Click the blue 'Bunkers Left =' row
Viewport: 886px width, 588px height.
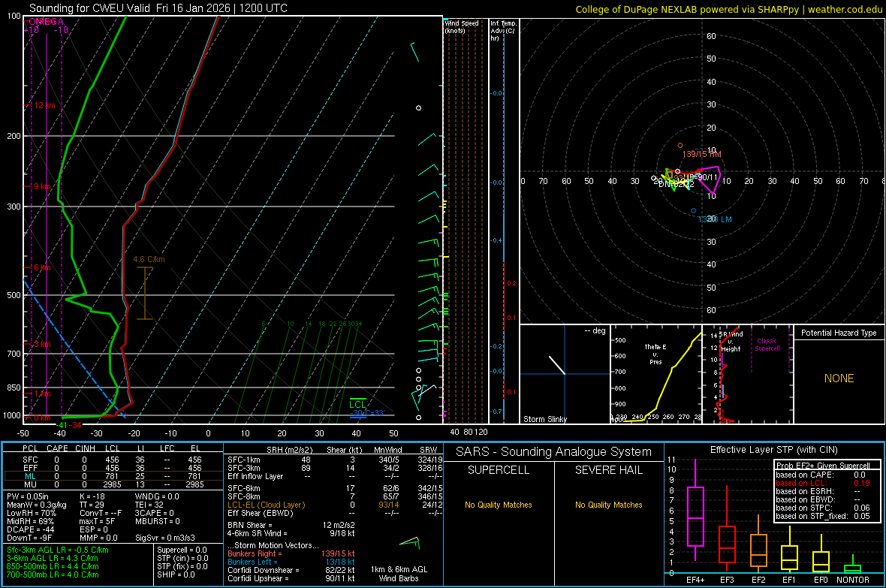(x=291, y=562)
